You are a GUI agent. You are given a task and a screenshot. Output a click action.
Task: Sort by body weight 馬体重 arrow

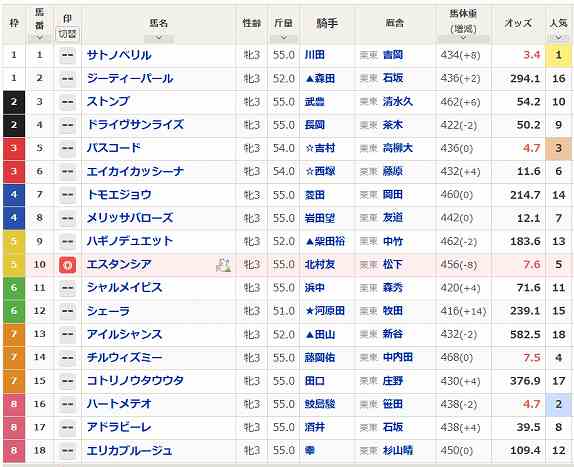click(463, 37)
